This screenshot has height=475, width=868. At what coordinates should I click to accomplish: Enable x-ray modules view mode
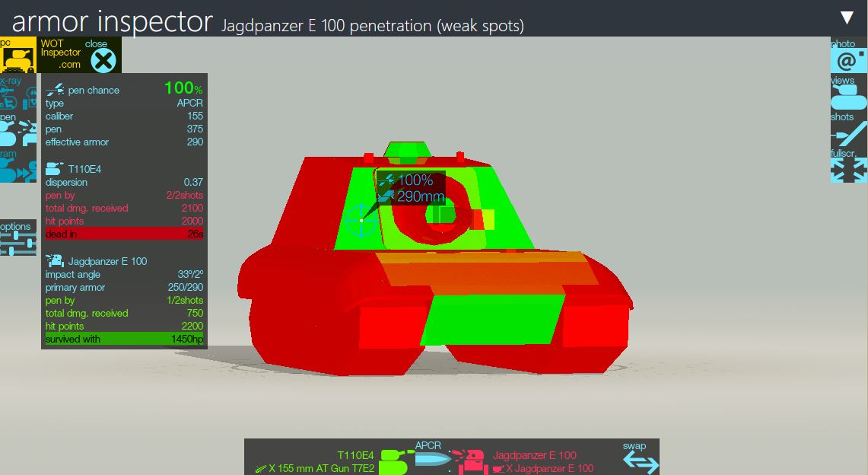pos(18,93)
